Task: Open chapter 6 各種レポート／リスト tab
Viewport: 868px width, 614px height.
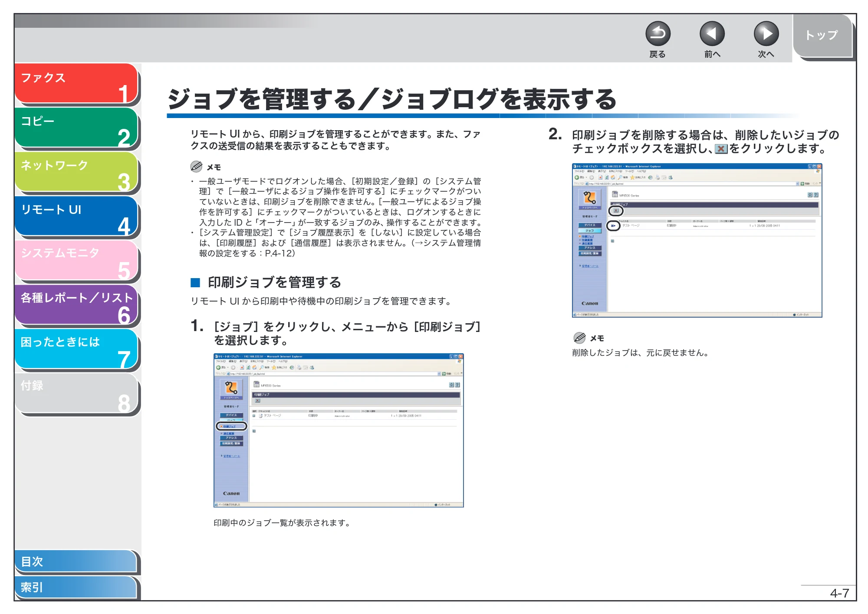Action: 76,305
